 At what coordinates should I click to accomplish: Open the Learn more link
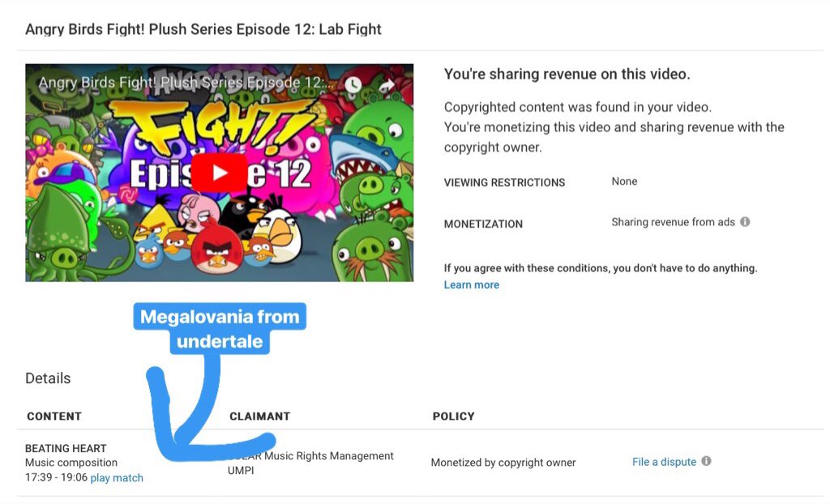(x=471, y=285)
